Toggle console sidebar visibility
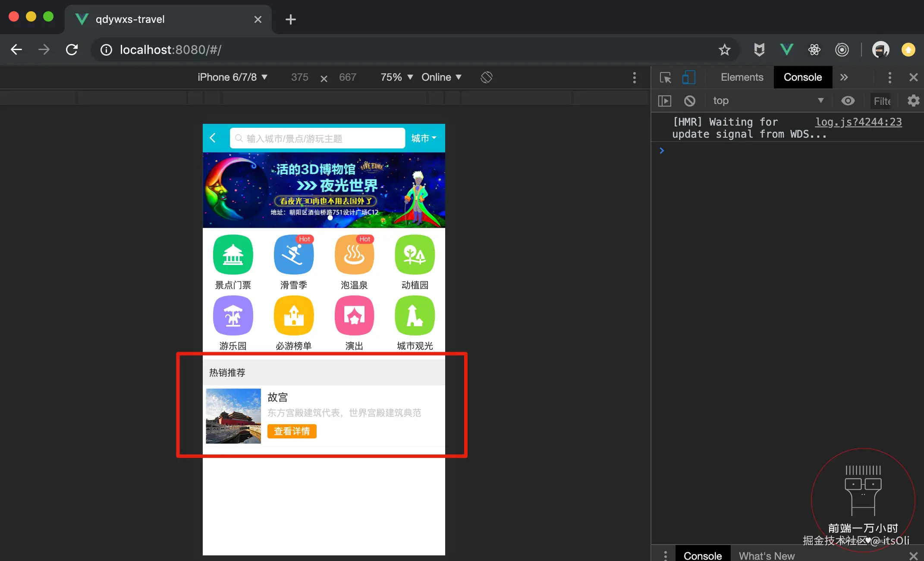The width and height of the screenshot is (924, 561). pos(665,101)
